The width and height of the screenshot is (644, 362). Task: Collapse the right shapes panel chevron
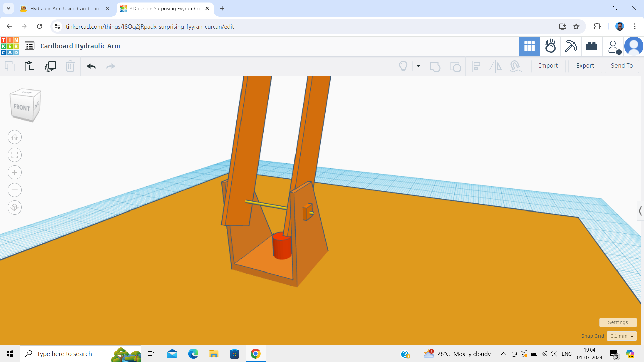[641, 211]
